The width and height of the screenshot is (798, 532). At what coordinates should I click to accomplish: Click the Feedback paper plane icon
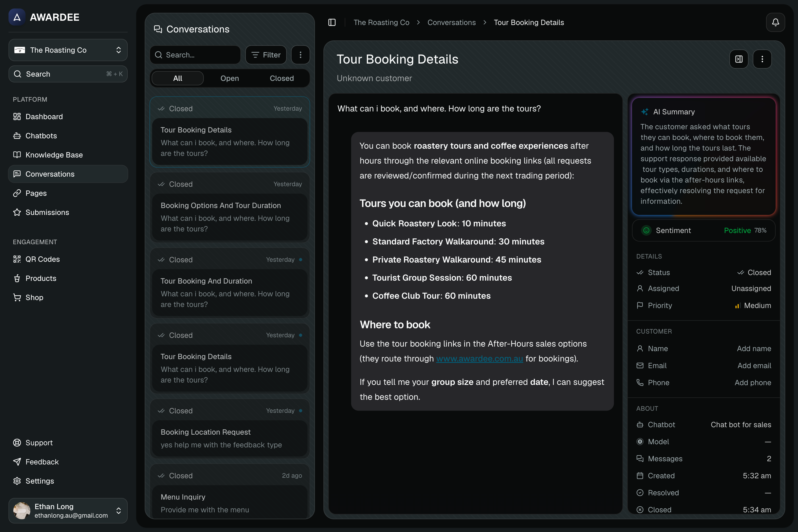click(17, 462)
